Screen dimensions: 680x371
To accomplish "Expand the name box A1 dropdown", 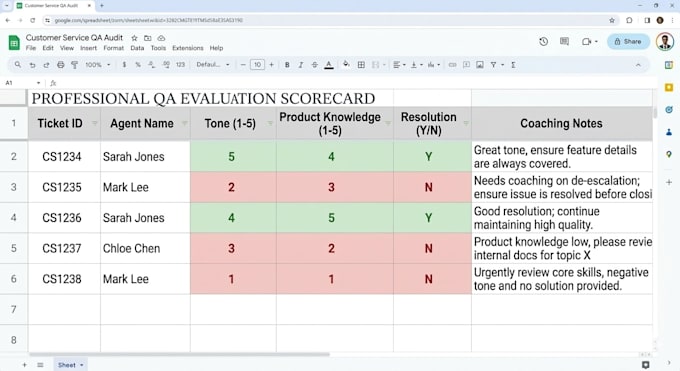I will click(38, 83).
